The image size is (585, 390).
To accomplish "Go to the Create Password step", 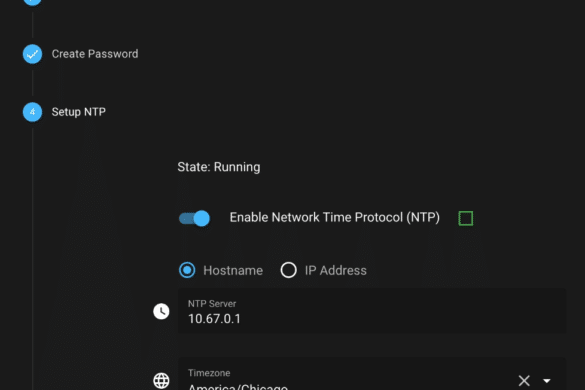I will 95,54.
